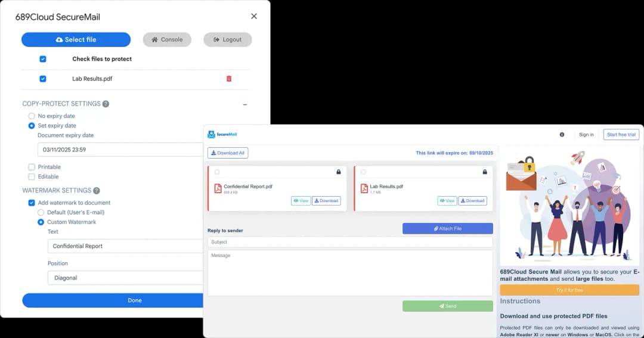Enable the Printable checkbox
The width and height of the screenshot is (644, 338).
(x=31, y=167)
